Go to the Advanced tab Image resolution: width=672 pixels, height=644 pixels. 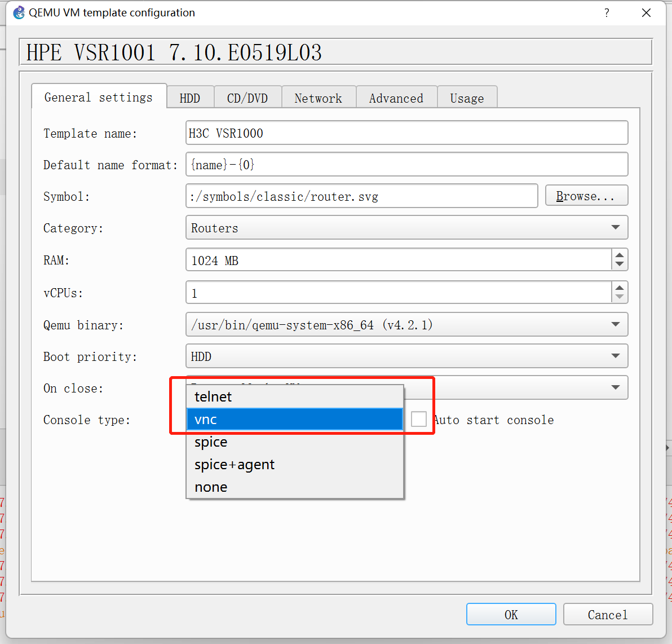tap(396, 98)
